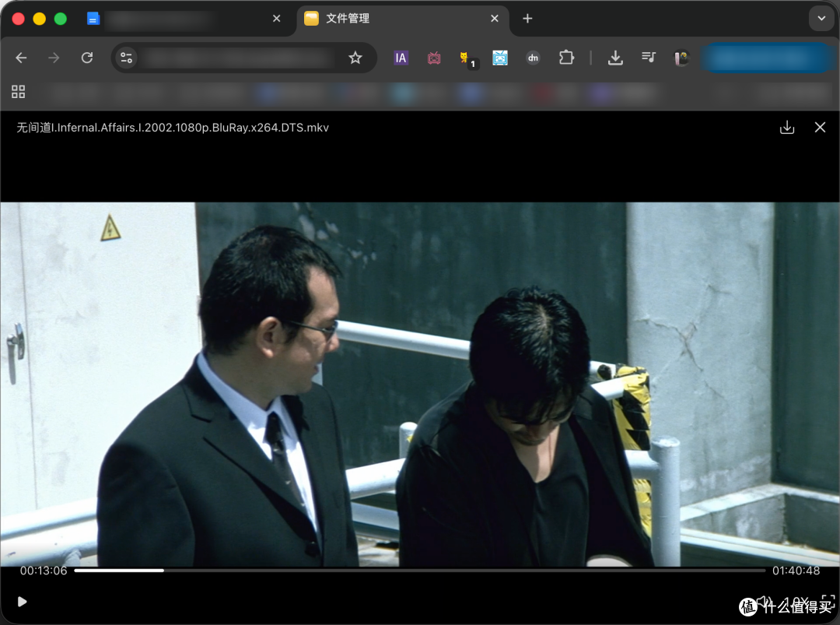Screen dimensions: 840x625
Task: Open the dm extension icon
Action: click(533, 58)
